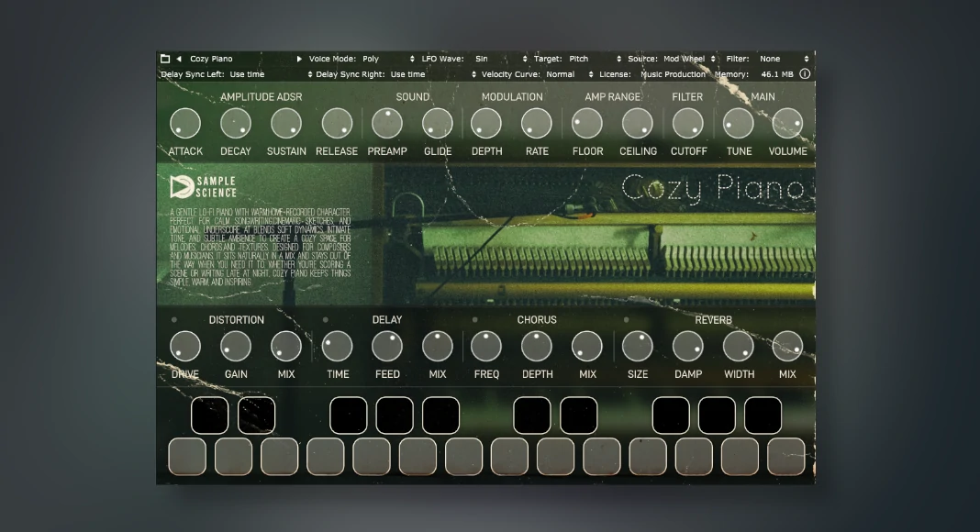
Task: Go to the previous preset arrow
Action: click(179, 59)
